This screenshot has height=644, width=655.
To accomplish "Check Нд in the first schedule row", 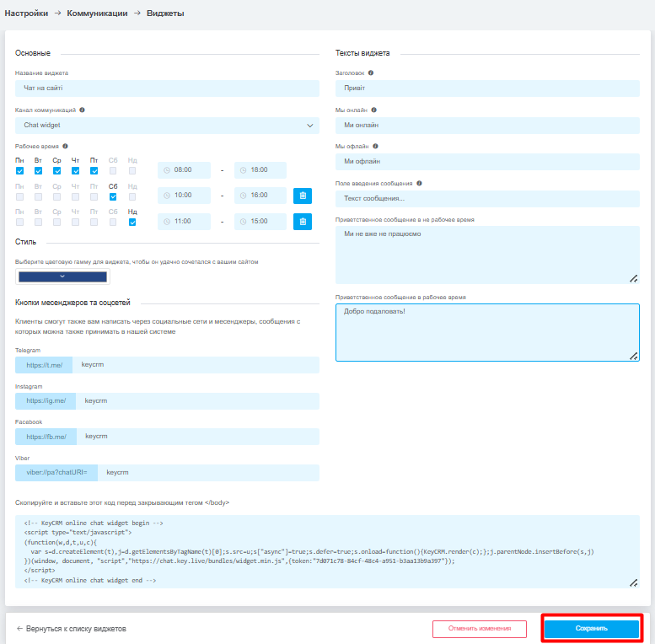I will click(x=132, y=171).
